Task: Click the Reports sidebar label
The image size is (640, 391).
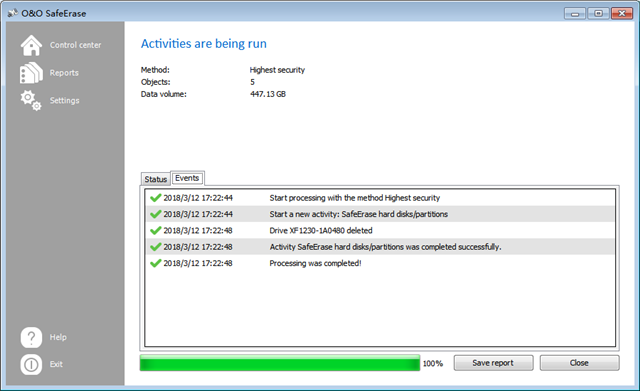Action: (64, 73)
